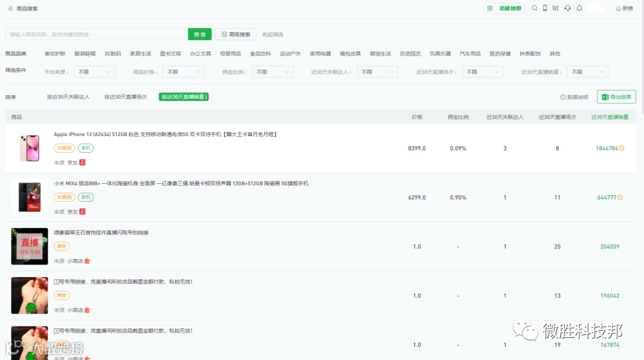The height and width of the screenshot is (360, 644).
Task: Select the 运动户外 category
Action: point(290,54)
